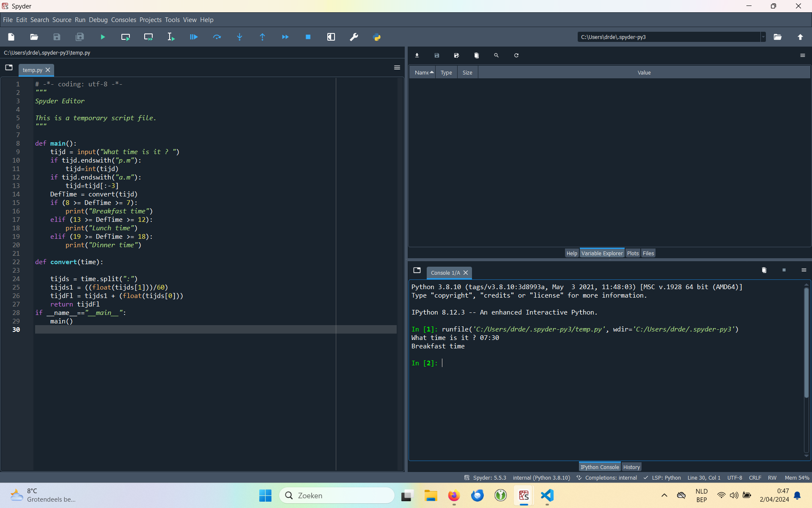Close the temp.py editor tab

(48, 70)
